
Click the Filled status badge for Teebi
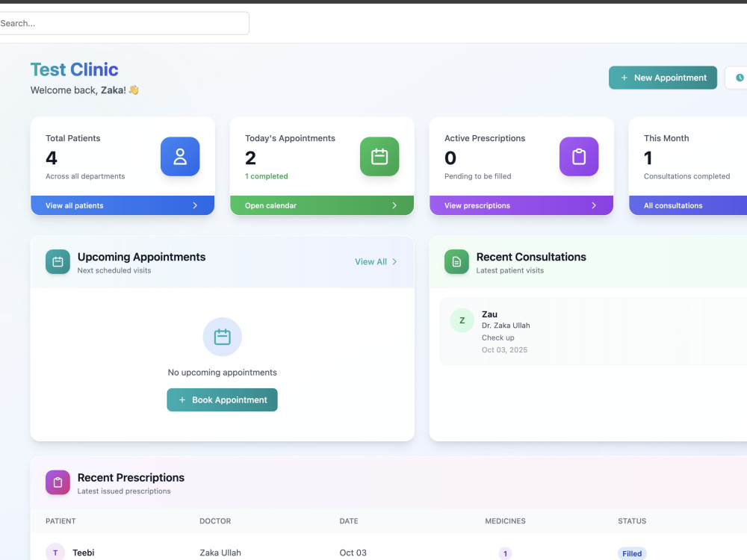click(x=632, y=553)
